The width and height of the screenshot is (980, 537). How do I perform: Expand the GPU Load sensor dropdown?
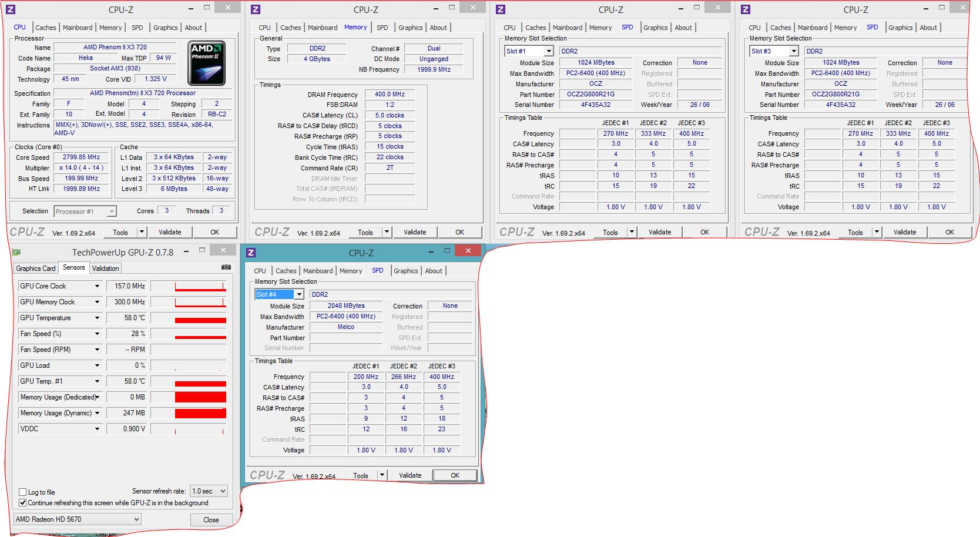tap(97, 365)
